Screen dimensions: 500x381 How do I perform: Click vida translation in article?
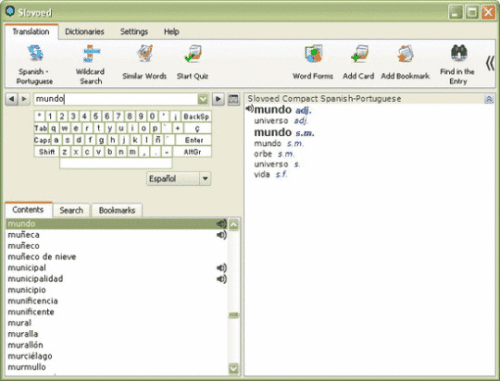[x=262, y=174]
